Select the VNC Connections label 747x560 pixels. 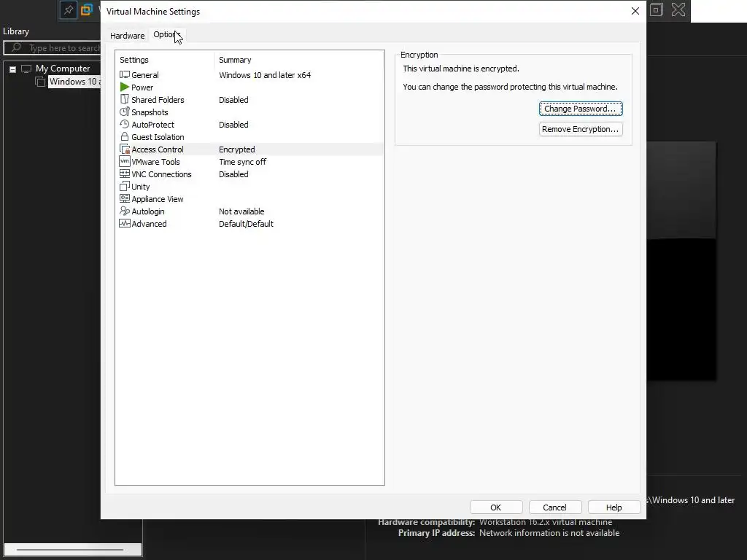click(161, 174)
